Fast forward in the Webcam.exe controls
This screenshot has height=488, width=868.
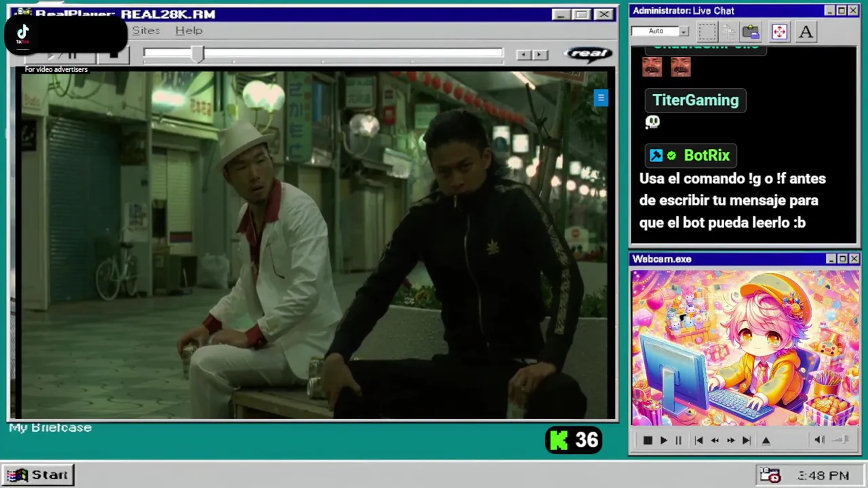pos(730,441)
